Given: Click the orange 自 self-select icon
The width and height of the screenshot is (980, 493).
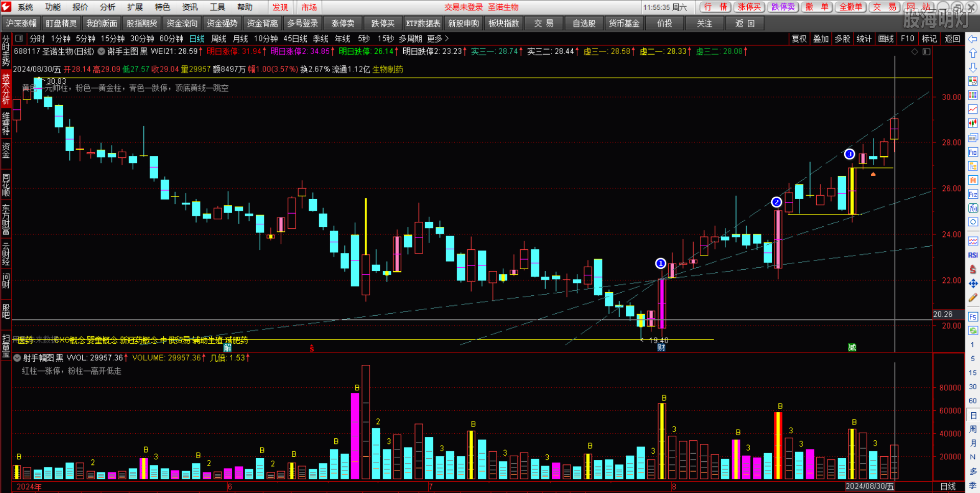Looking at the screenshot, I should point(973,180).
